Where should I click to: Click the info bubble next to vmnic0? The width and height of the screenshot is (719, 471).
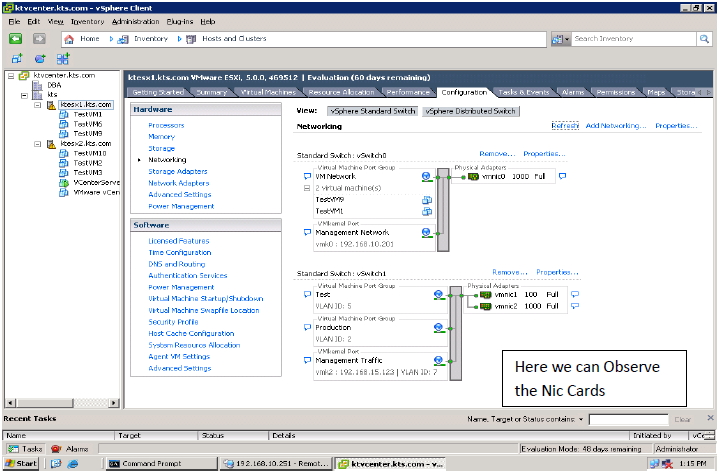click(x=562, y=176)
